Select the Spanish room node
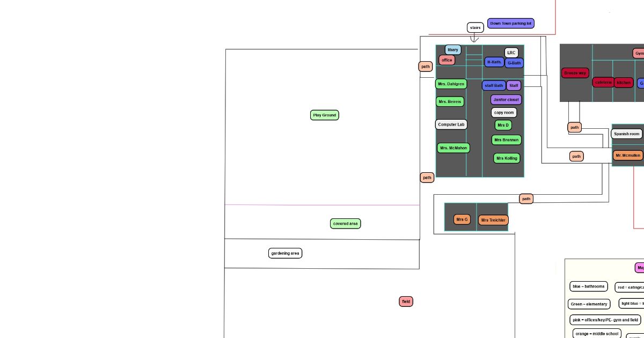Screen dimensions: 644x338 627,134
